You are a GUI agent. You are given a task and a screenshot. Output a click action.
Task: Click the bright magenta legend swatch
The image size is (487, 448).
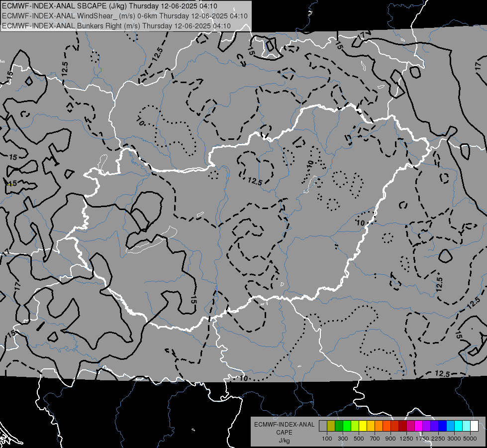pos(419,426)
